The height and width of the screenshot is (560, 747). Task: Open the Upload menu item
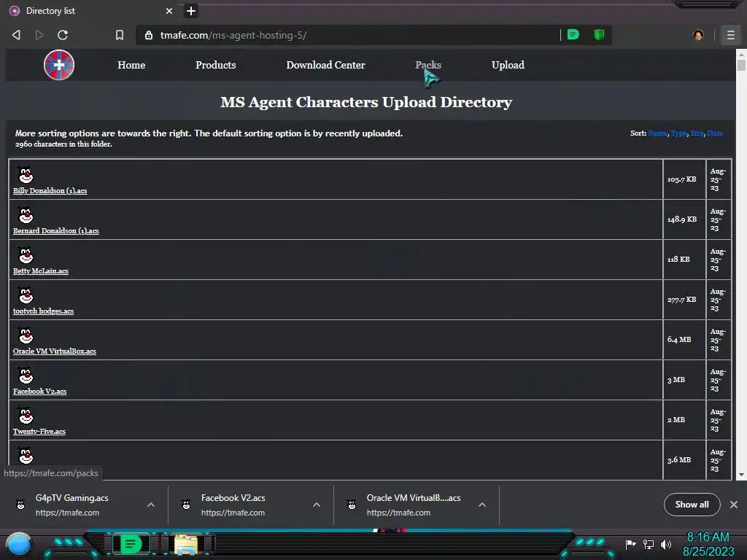click(x=508, y=65)
